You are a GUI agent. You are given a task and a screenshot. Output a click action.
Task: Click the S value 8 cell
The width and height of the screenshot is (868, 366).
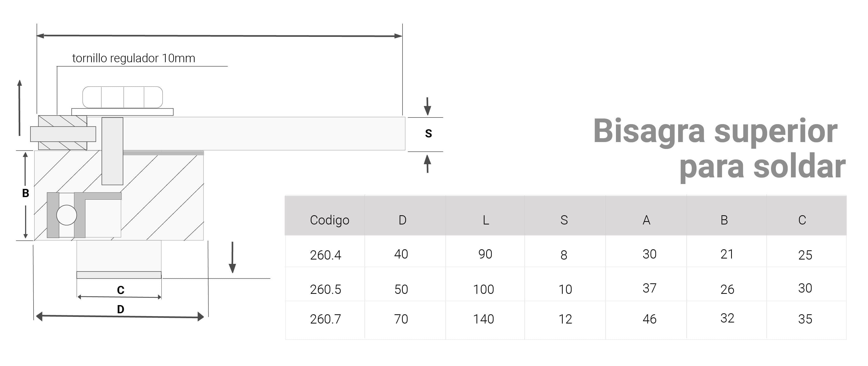(x=564, y=255)
